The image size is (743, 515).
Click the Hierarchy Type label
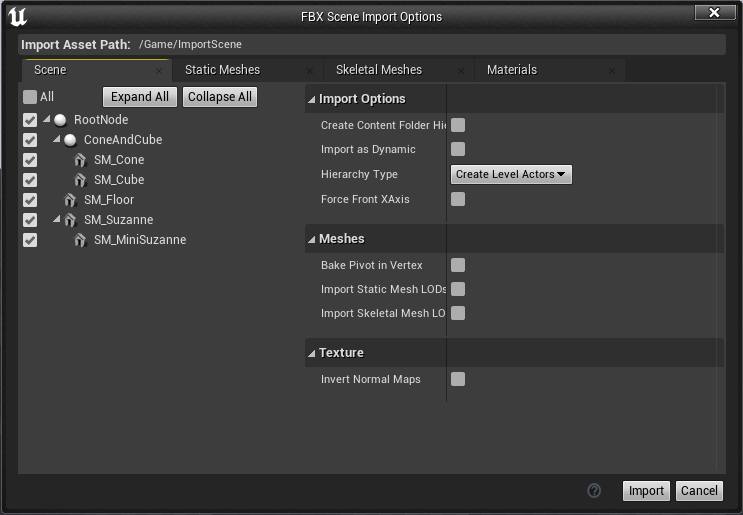tap(359, 174)
